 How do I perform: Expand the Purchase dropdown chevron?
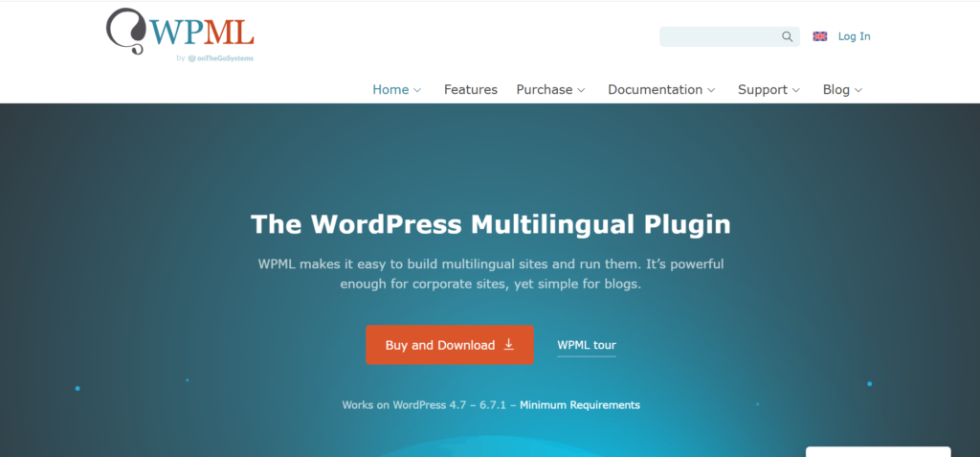[581, 90]
